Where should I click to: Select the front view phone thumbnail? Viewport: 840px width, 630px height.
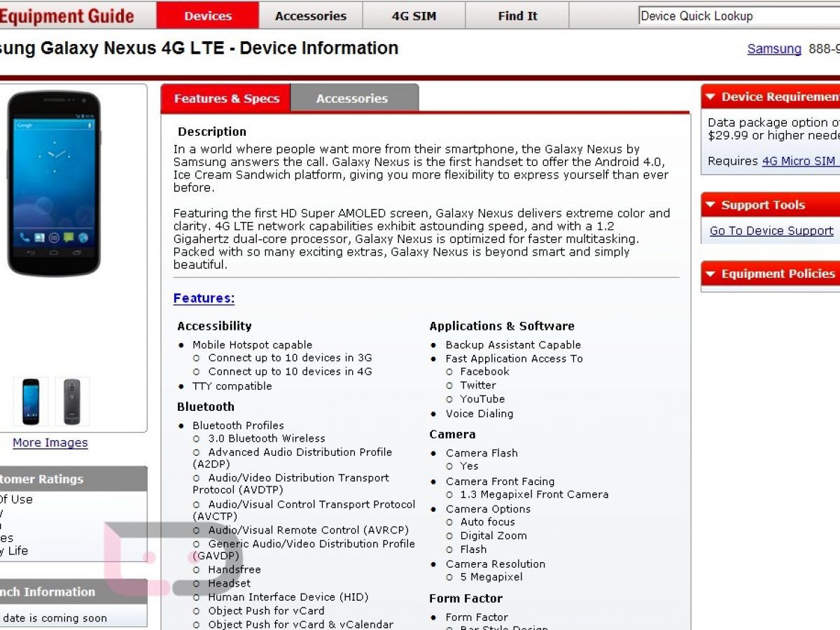coord(31,402)
